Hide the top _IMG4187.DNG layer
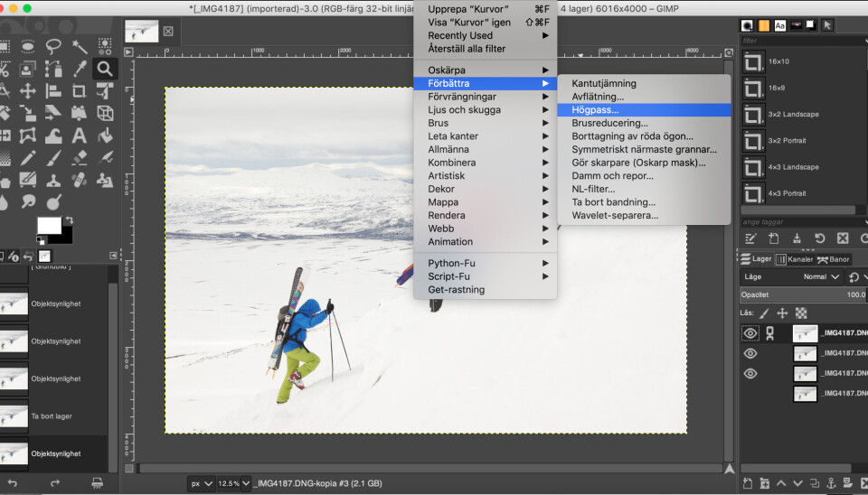Screen dimensions: 868x495 click(750, 333)
